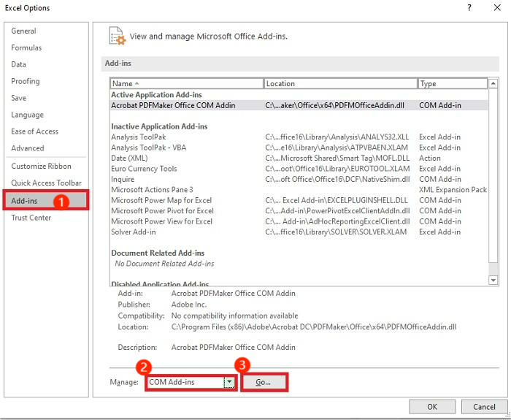This screenshot has height=420, width=511.
Task: Click the Add-ins gear document icon
Action: (x=117, y=36)
